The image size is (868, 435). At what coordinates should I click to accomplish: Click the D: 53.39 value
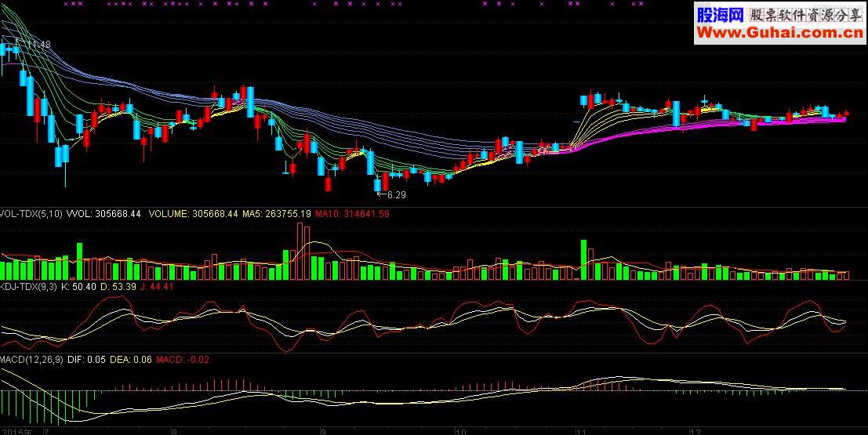coord(118,286)
